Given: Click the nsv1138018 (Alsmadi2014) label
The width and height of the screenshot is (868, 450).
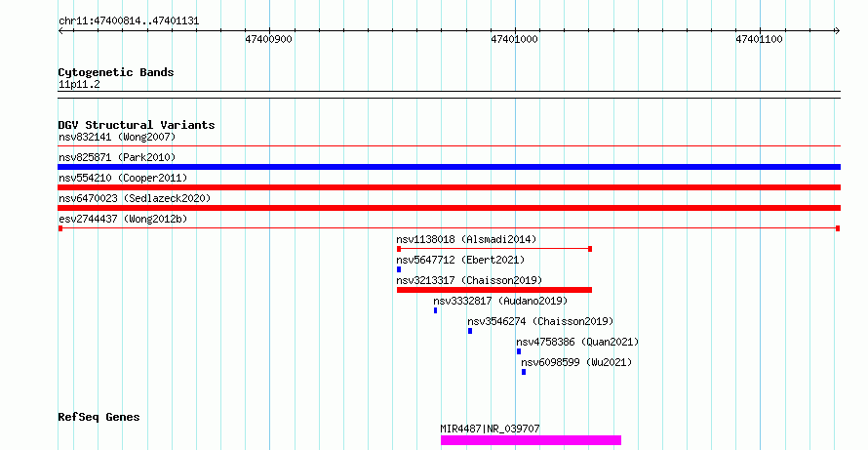Looking at the screenshot, I should pyautogui.click(x=466, y=239).
